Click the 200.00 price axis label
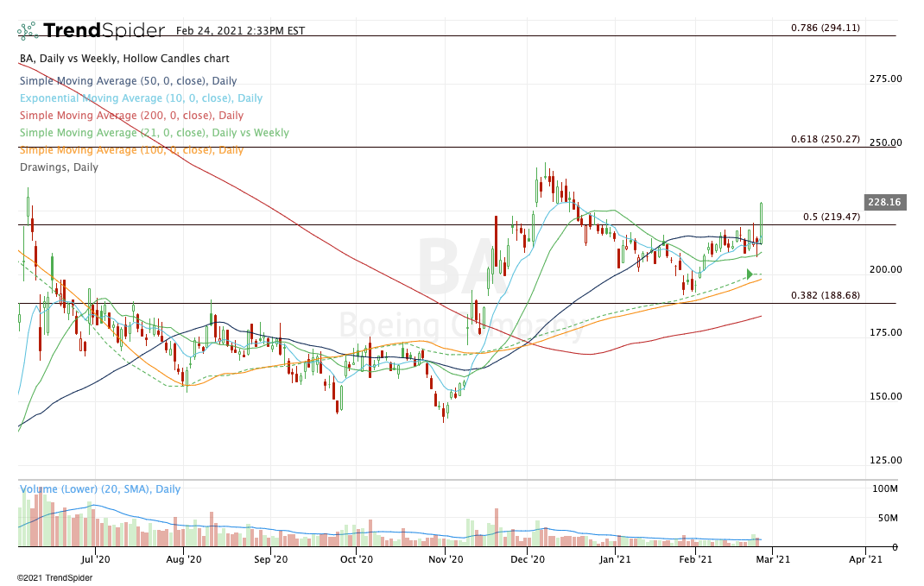 886,269
